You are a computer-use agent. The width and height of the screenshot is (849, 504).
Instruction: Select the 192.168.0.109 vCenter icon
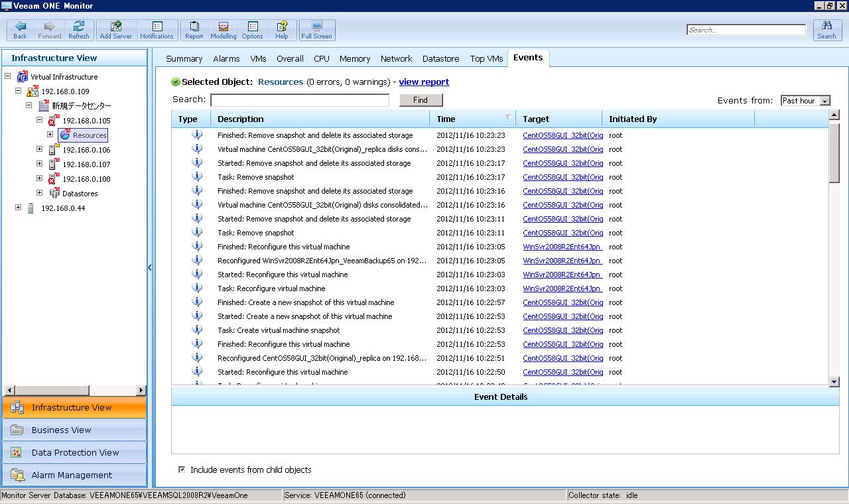pos(33,92)
